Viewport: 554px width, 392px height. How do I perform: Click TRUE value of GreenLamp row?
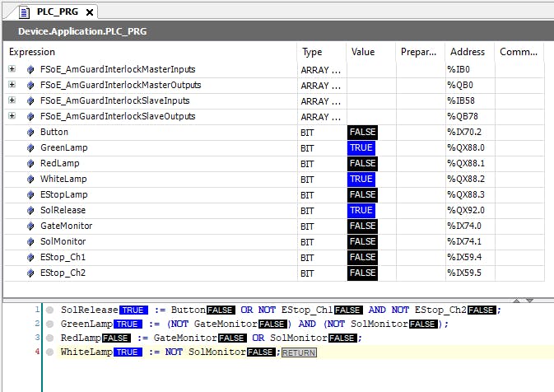(361, 147)
